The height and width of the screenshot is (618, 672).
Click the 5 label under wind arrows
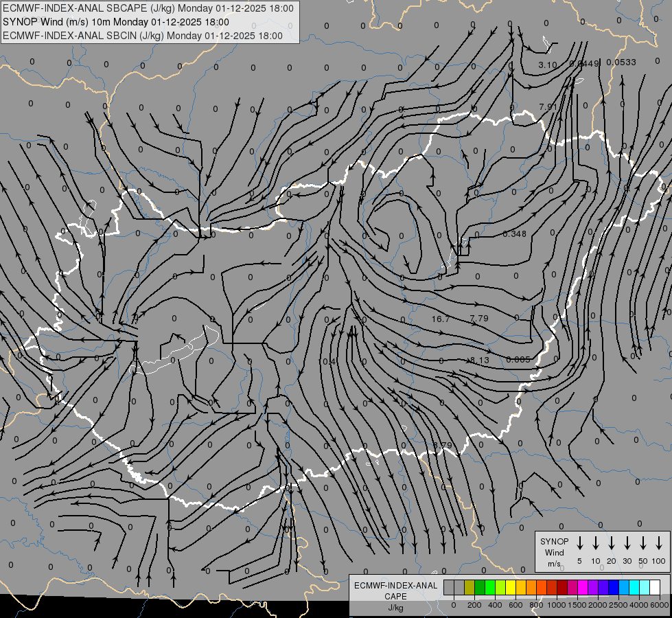coord(579,561)
